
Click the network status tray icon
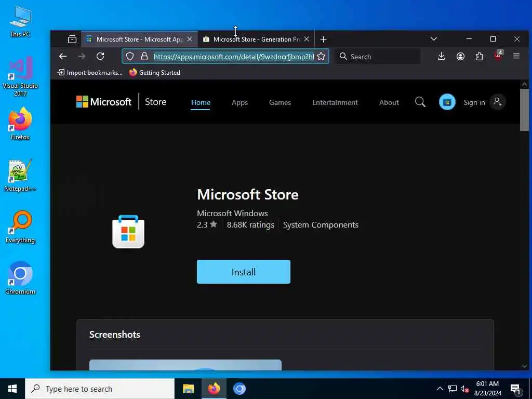[453, 389]
